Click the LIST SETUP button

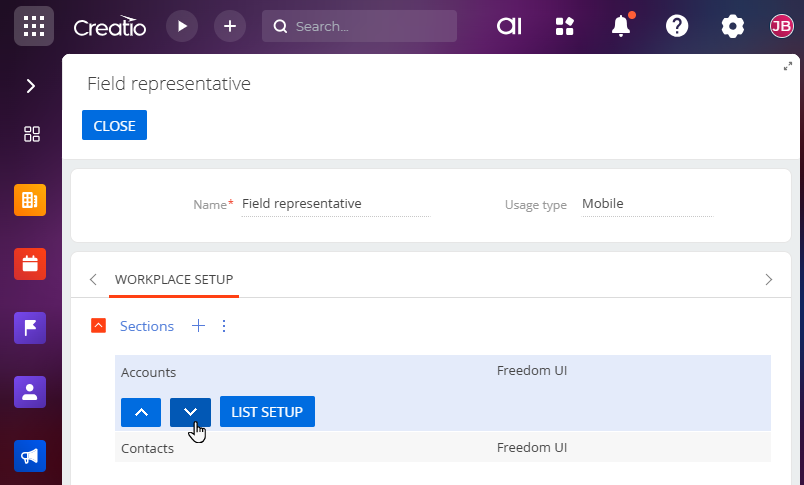pyautogui.click(x=267, y=412)
